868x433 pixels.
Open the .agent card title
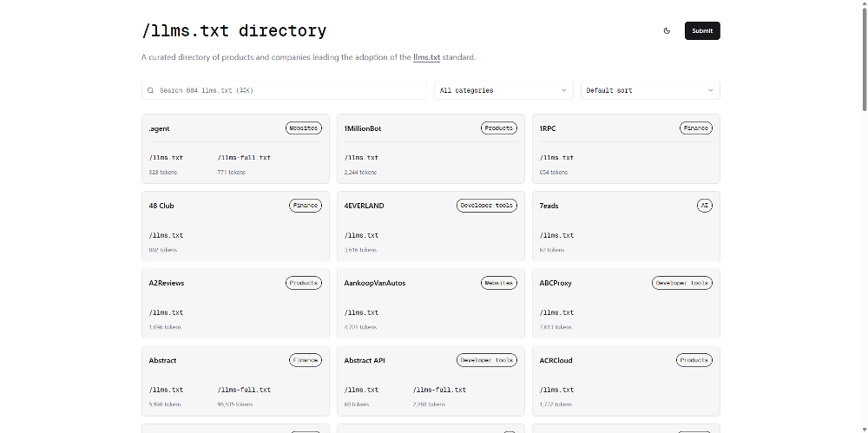click(x=160, y=128)
